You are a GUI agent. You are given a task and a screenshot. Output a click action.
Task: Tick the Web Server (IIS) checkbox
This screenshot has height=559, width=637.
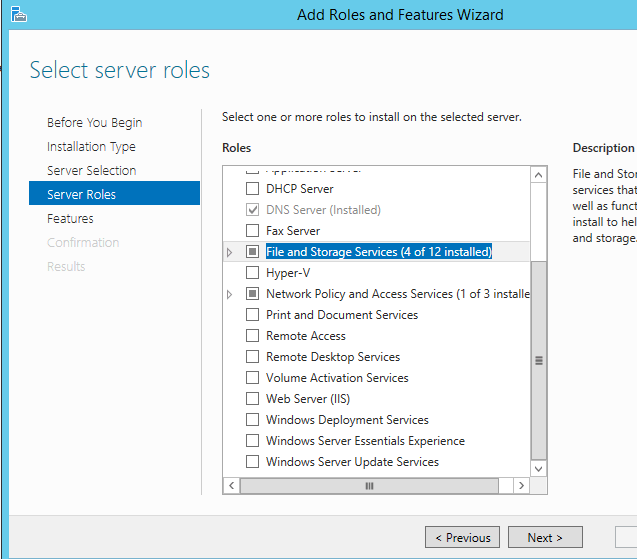[x=252, y=399]
